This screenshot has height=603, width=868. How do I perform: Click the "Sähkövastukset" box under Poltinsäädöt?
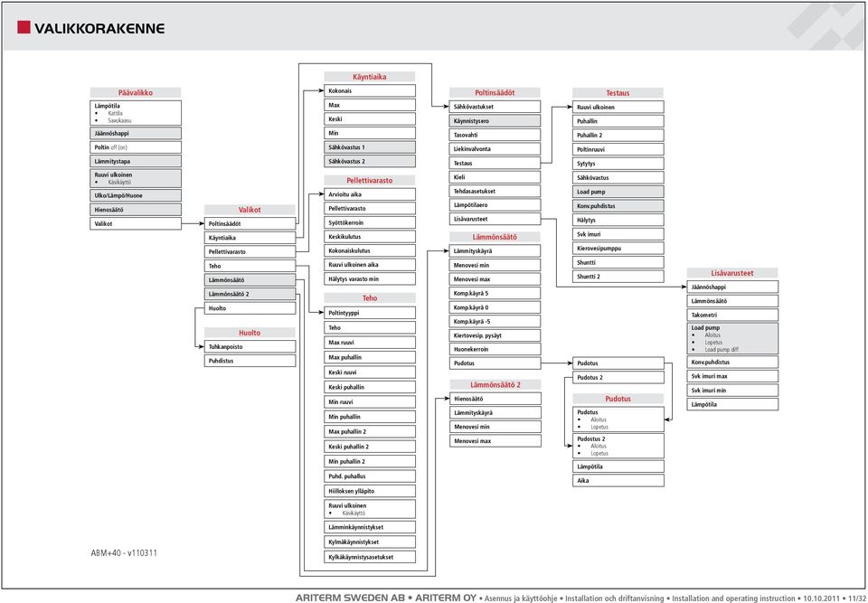[x=495, y=107]
